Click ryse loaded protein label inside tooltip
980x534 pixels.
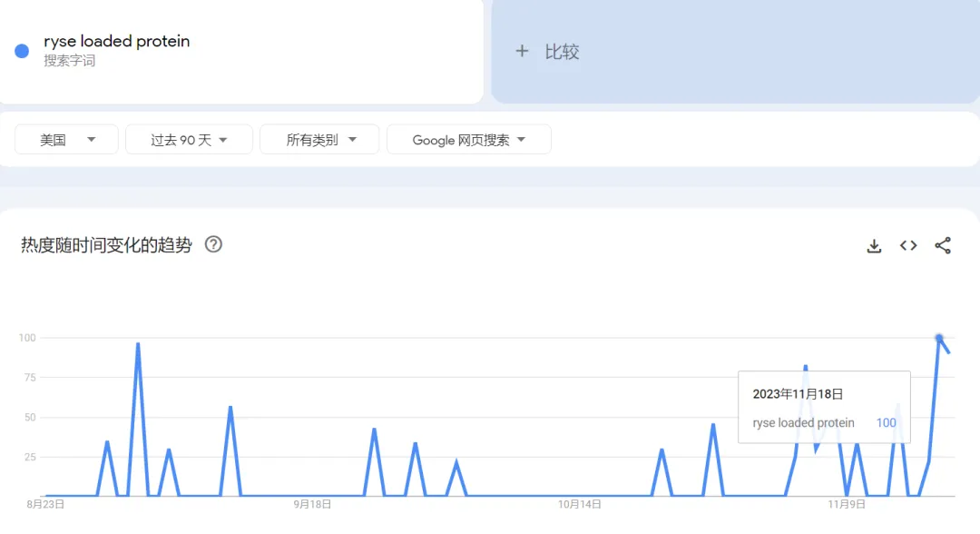[803, 422]
